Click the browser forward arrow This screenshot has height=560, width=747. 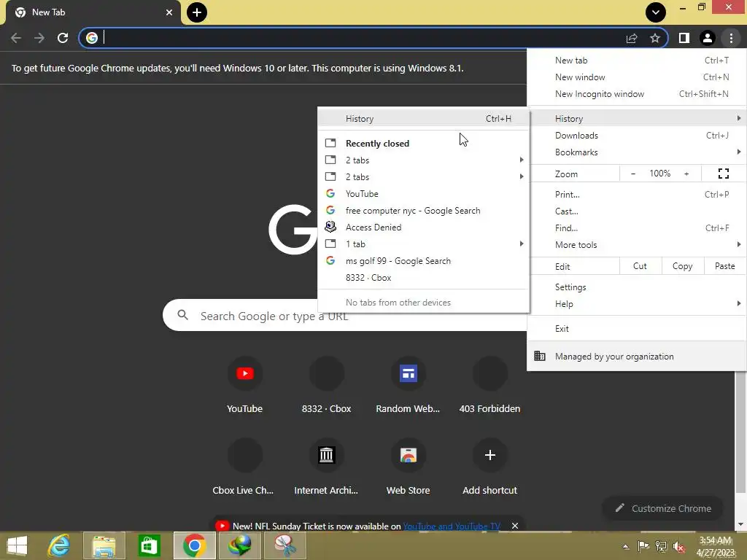39,38
